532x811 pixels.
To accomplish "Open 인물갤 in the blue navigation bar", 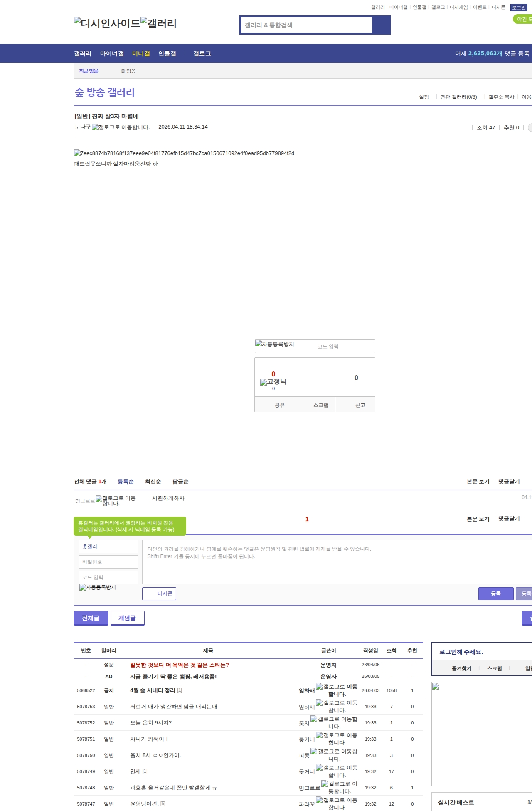I will tap(167, 54).
